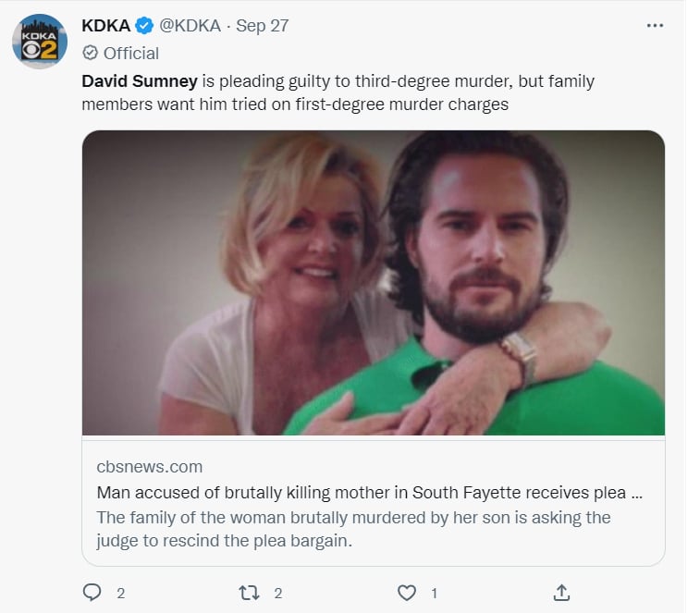Click the reply speech bubble icon
Screen dimensions: 700x613
click(x=92, y=593)
